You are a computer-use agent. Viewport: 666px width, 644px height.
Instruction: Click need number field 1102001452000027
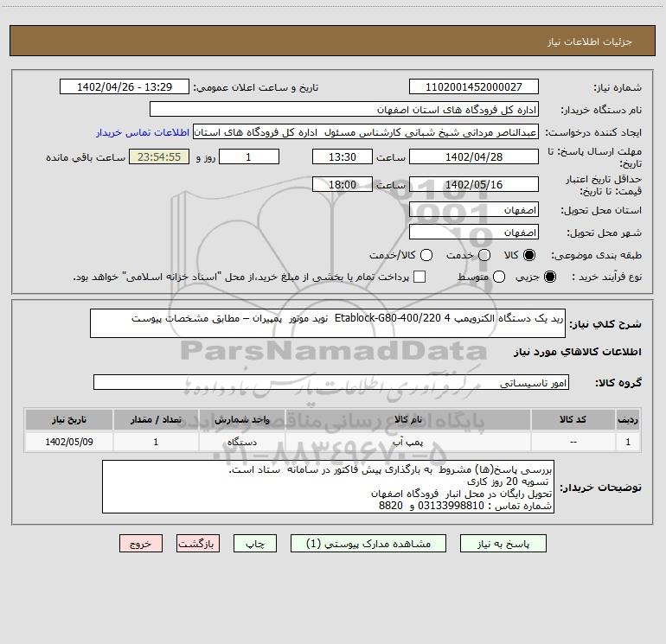(x=474, y=87)
